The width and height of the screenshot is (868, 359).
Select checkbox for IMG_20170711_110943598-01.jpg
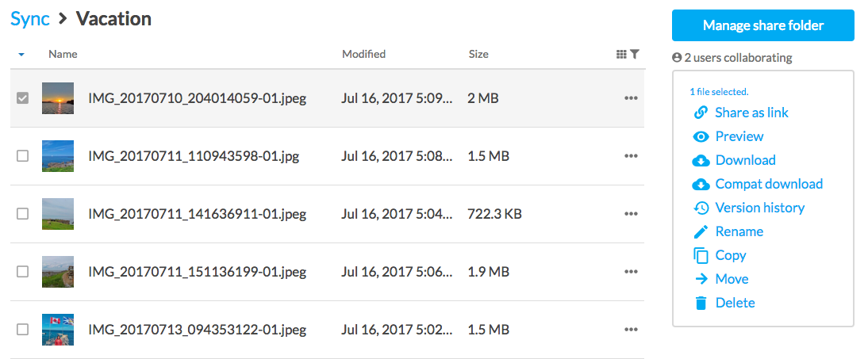(23, 156)
